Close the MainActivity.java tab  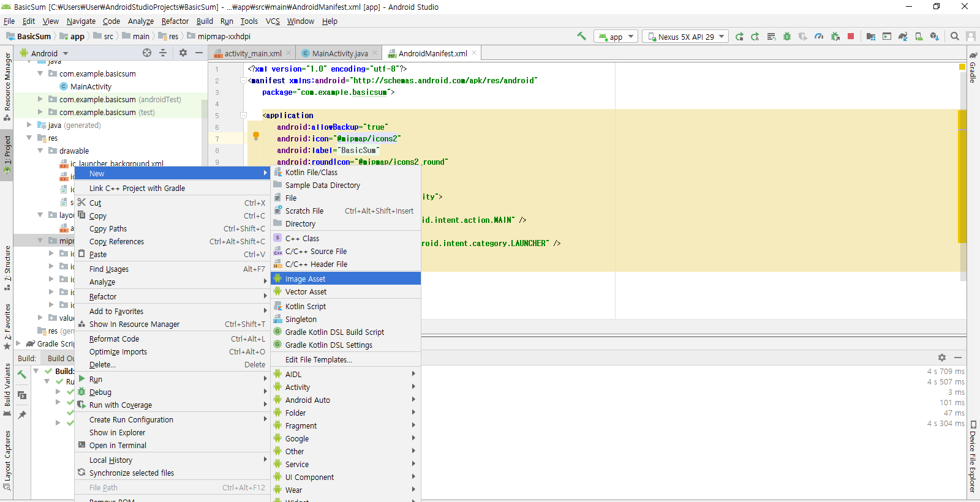(375, 53)
